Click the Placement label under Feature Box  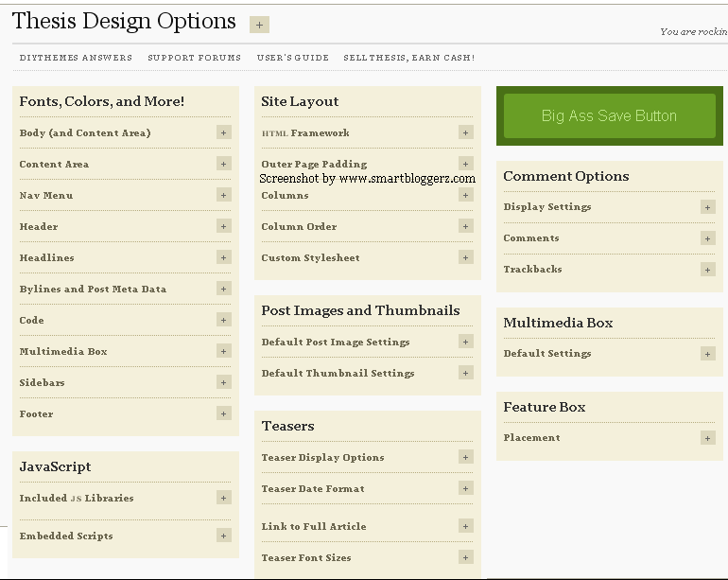(x=531, y=437)
